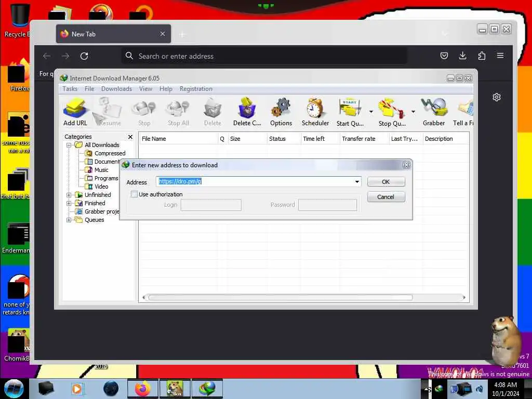Click the Stop Queue toolbar icon
This screenshot has width=532, height=399.
tap(392, 112)
